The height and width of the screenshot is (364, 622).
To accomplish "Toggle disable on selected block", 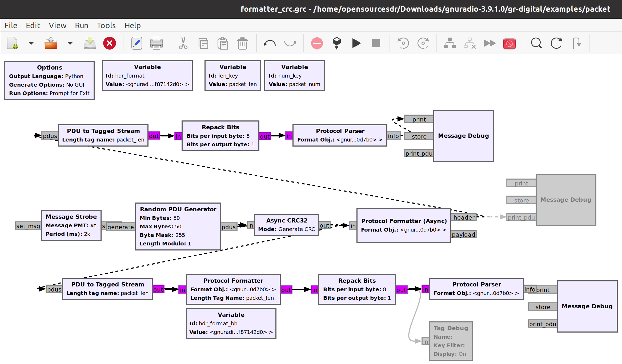I will [x=469, y=43].
